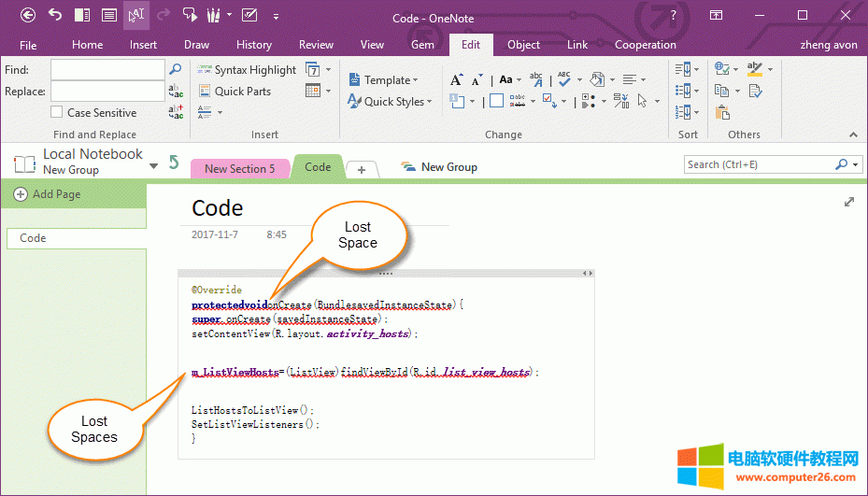Viewport: 868px width, 496px height.
Task: Expand the page with full-page view arrow
Action: click(x=849, y=202)
